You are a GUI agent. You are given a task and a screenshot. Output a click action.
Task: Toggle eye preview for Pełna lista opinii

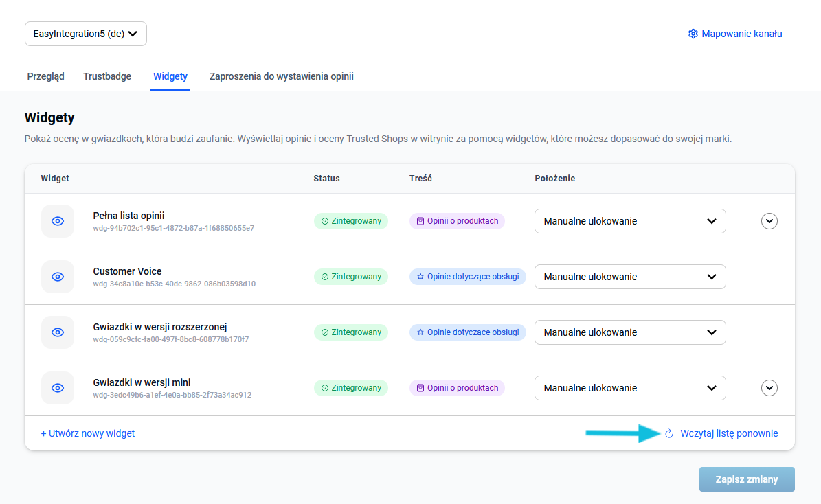click(58, 221)
